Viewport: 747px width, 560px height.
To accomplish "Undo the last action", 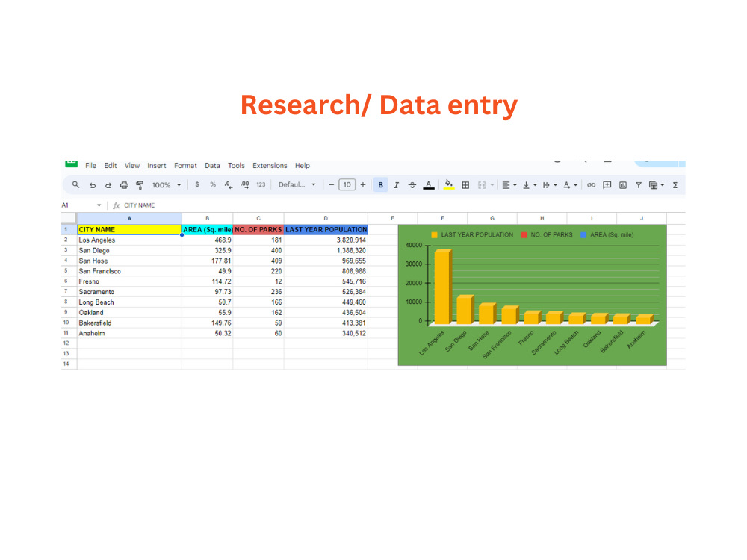I will click(x=93, y=185).
